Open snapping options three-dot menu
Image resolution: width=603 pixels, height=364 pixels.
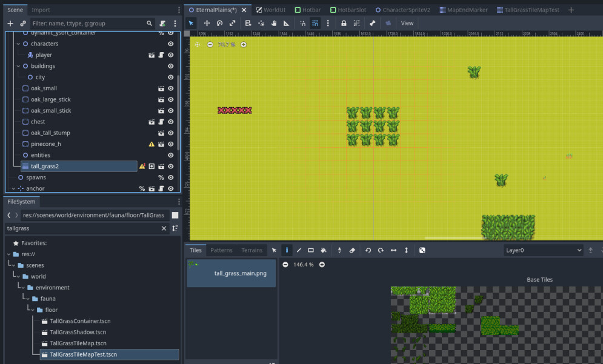pos(328,23)
